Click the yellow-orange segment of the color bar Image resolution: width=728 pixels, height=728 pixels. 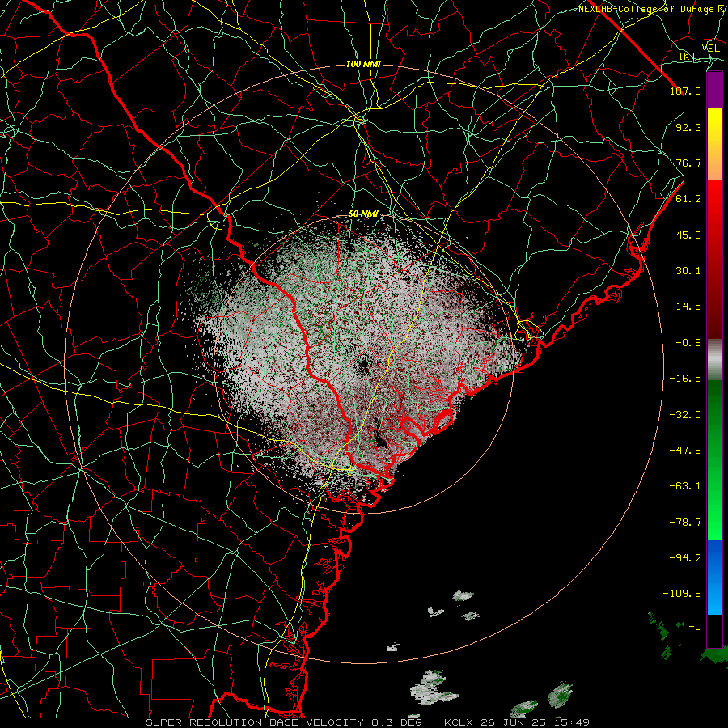click(714, 144)
